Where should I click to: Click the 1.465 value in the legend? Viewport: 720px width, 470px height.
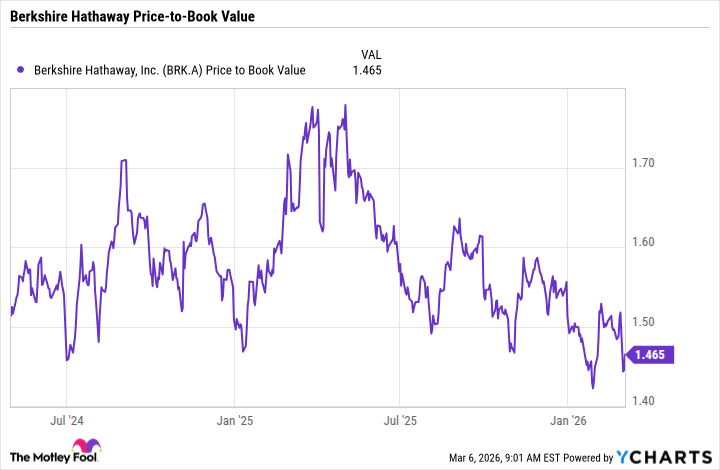coord(365,70)
